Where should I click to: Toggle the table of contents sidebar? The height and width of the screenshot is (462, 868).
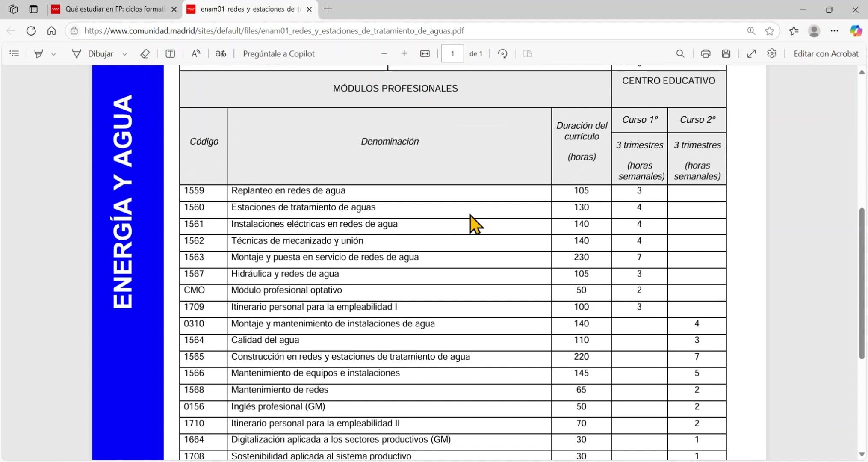pos(14,54)
